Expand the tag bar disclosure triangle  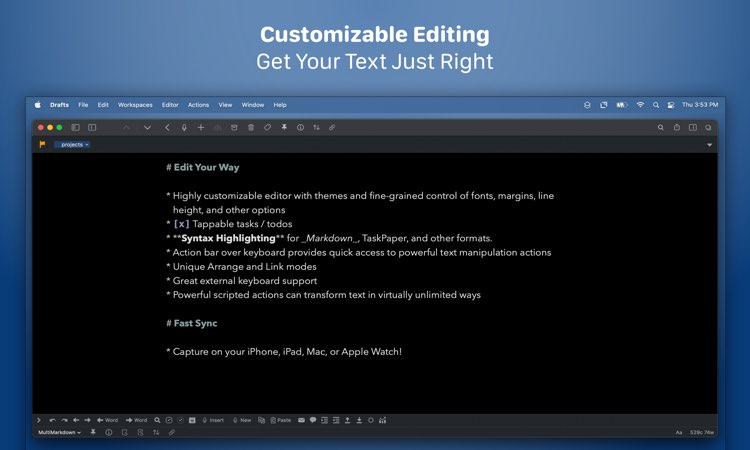click(x=709, y=145)
